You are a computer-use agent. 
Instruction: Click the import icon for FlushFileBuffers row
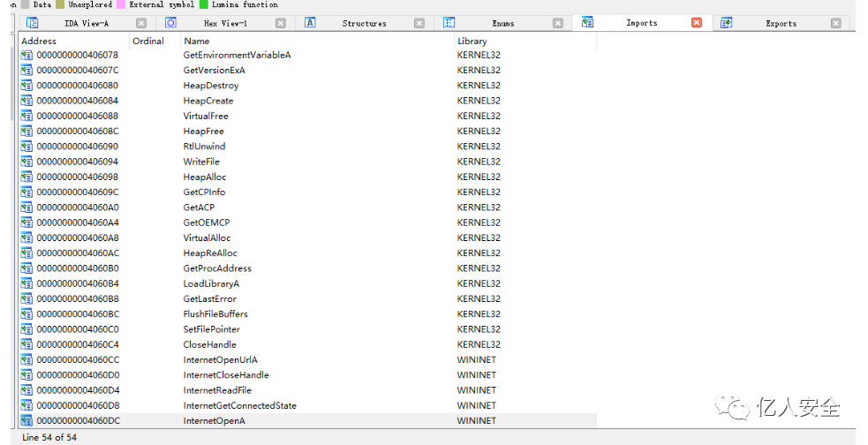26,313
